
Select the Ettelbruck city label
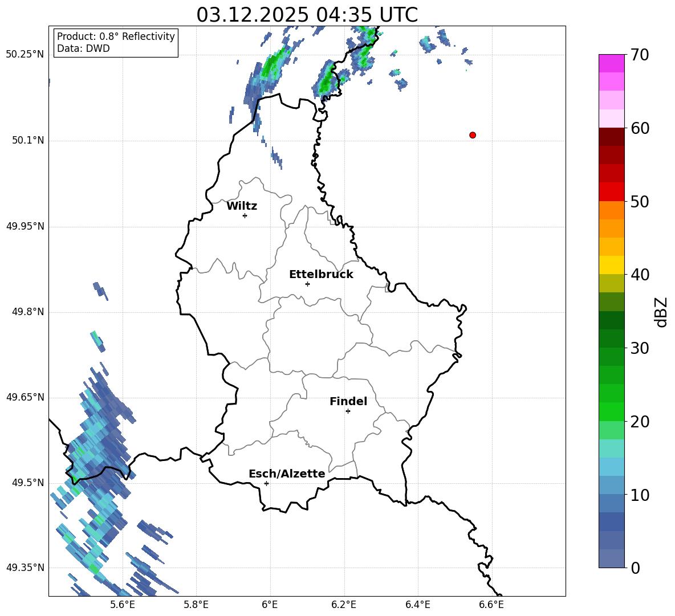[x=321, y=275]
